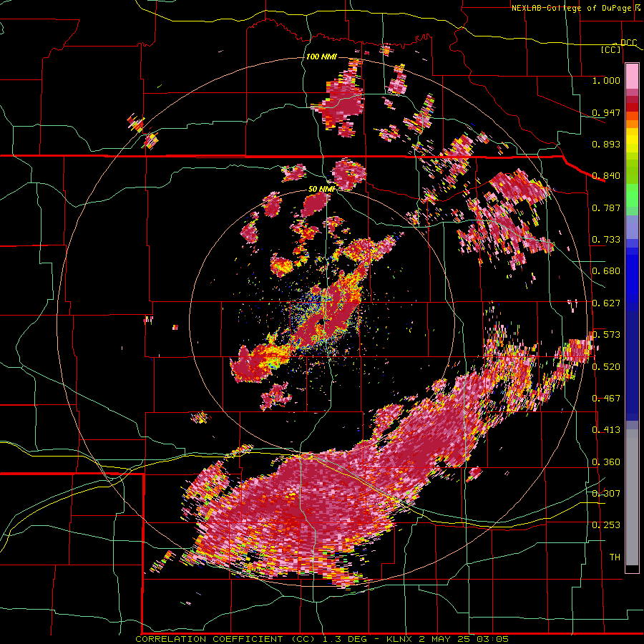Click the CORRELATION COEFFICIENT (CC) caption
The height and width of the screenshot is (644, 644).
point(225,639)
